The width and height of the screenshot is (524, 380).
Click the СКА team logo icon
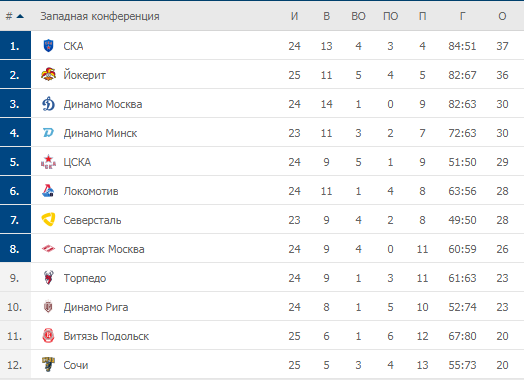(48, 45)
